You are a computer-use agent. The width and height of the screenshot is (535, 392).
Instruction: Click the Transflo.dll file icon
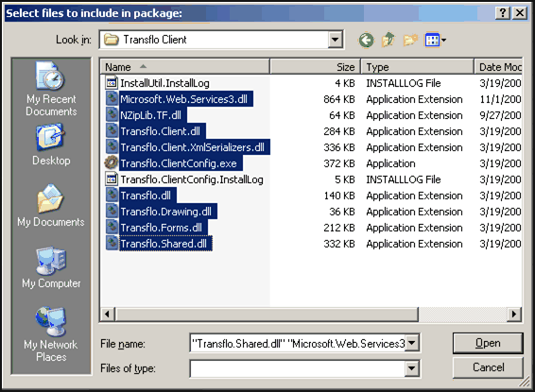click(112, 196)
